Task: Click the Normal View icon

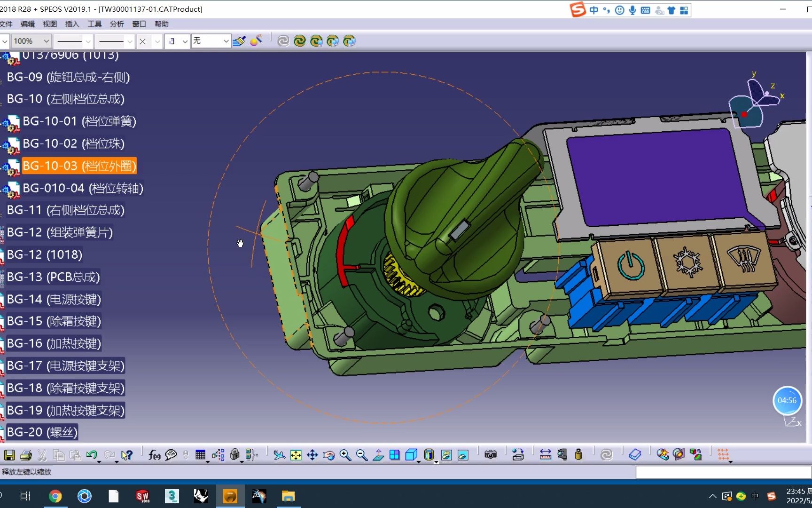Action: 378,455
